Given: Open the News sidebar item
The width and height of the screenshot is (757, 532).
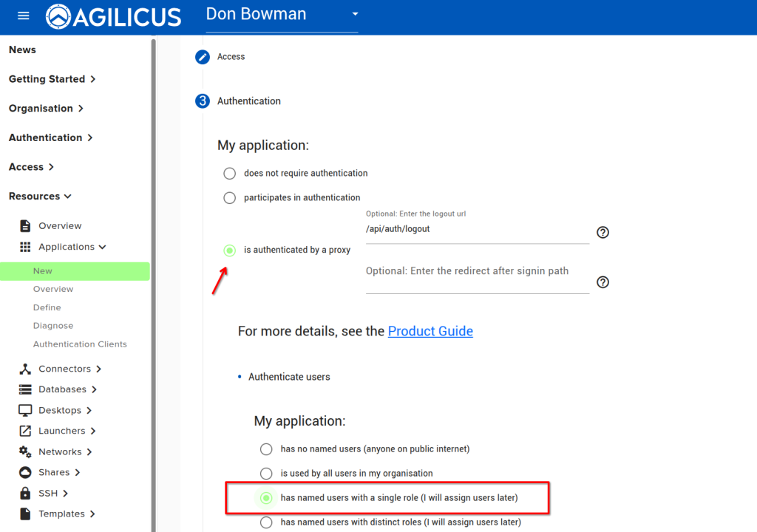Looking at the screenshot, I should 22,50.
